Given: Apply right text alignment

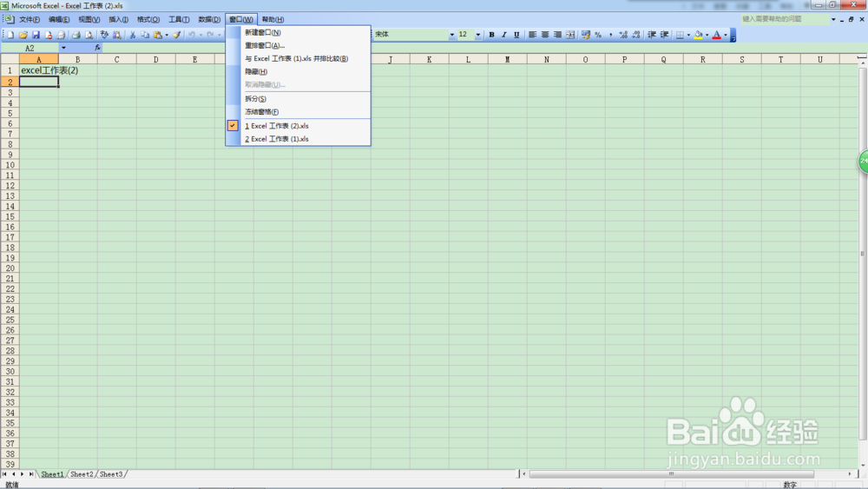Looking at the screenshot, I should (557, 35).
